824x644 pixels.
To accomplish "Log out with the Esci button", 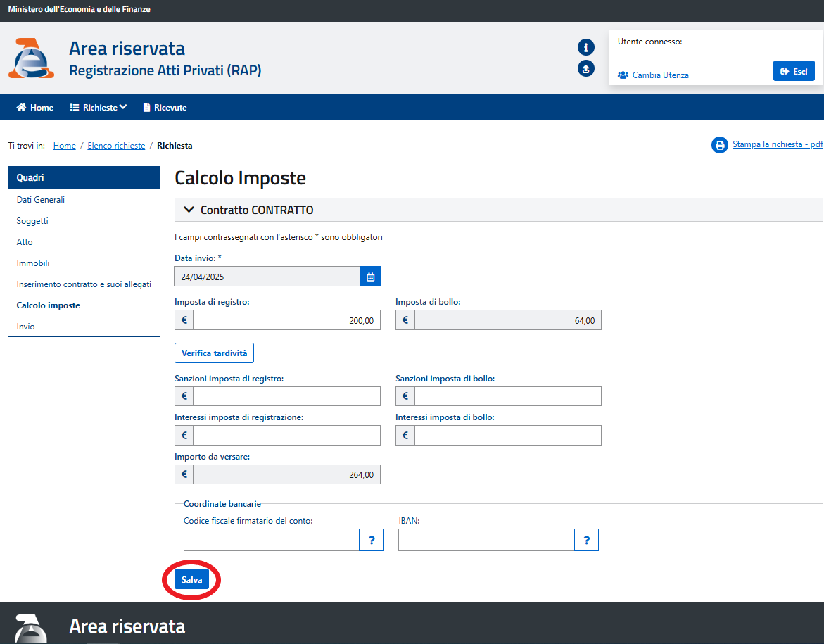I will pos(794,71).
